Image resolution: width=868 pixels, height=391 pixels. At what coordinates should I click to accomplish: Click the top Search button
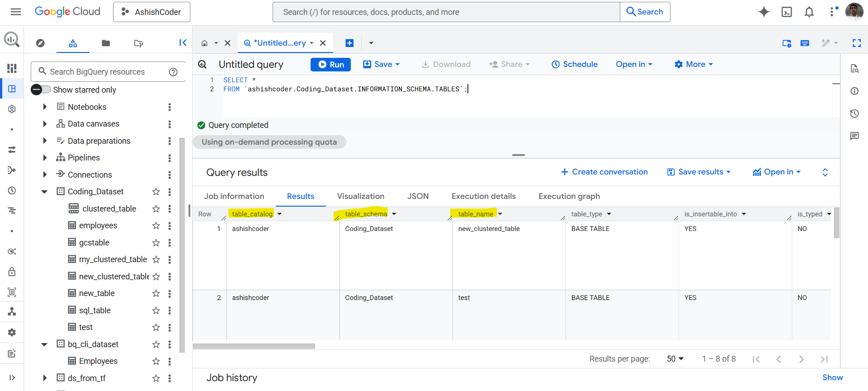pos(645,12)
